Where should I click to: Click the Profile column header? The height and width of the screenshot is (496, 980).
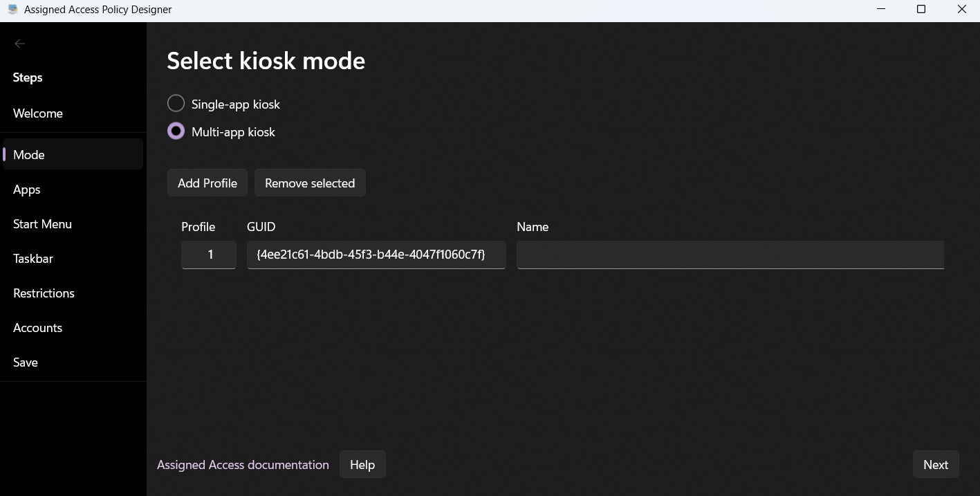point(198,227)
